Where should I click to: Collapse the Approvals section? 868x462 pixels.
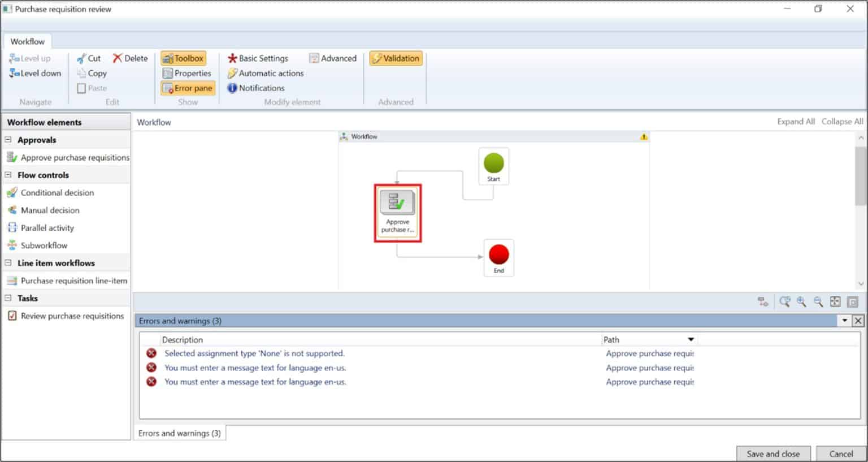pyautogui.click(x=8, y=140)
